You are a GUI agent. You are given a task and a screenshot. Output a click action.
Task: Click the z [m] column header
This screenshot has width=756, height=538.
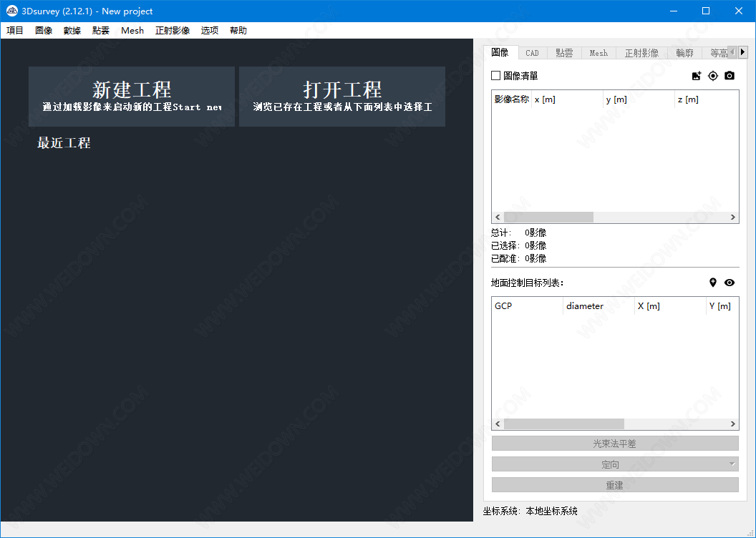pyautogui.click(x=707, y=99)
